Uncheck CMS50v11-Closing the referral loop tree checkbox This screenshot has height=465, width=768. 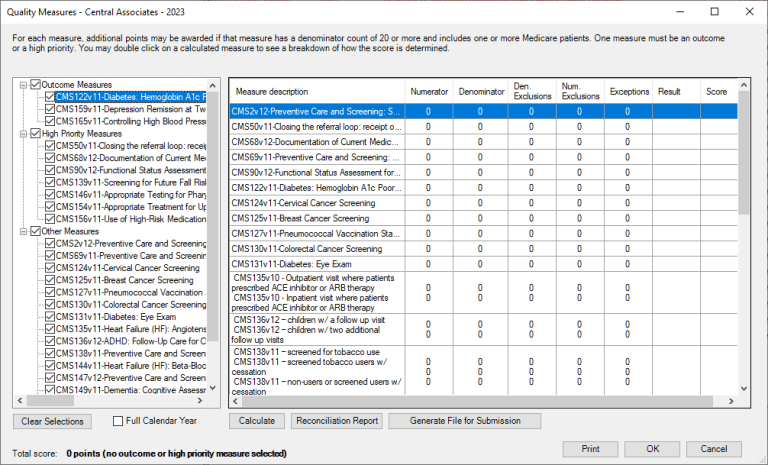pos(49,146)
